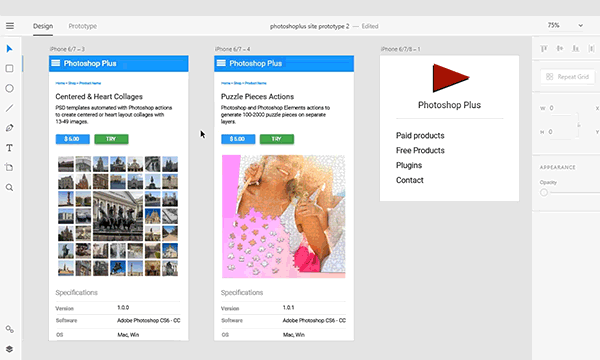The height and width of the screenshot is (360, 600).
Task: Click the Distribute horizontally icon
Action: pyautogui.click(x=592, y=49)
